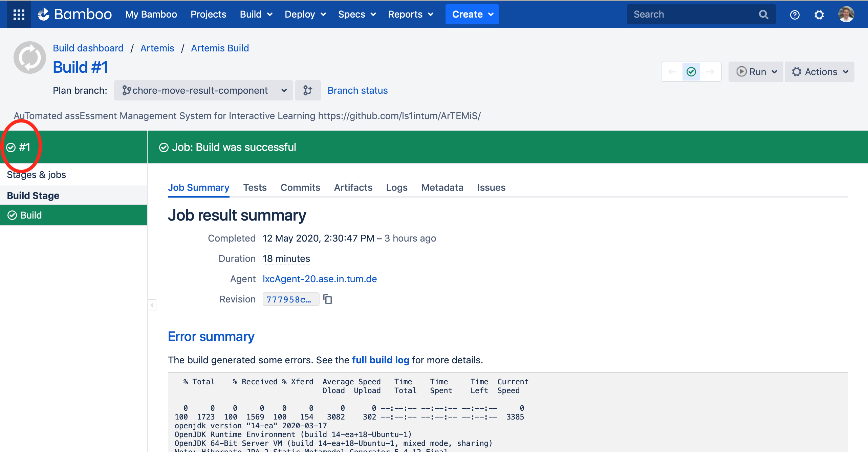The height and width of the screenshot is (452, 868).
Task: Click Job: Build was successful banner text
Action: pos(234,147)
